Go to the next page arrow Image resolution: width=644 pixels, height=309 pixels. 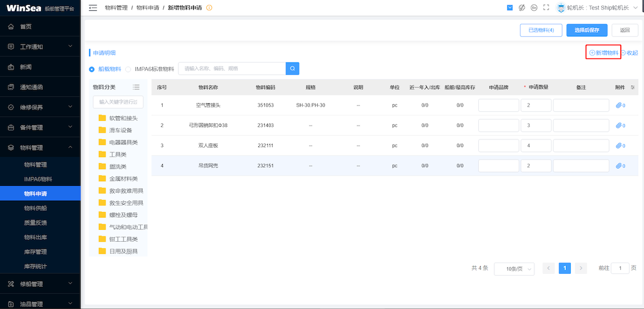pos(581,269)
